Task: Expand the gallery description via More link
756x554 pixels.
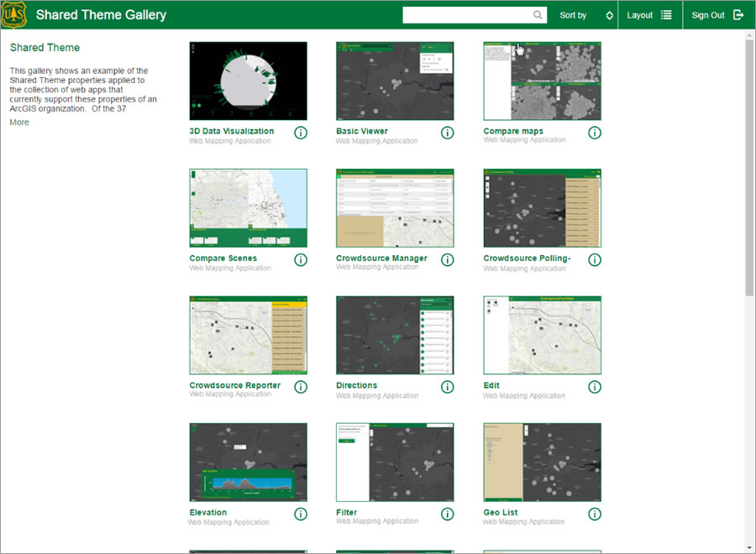Action: (18, 122)
